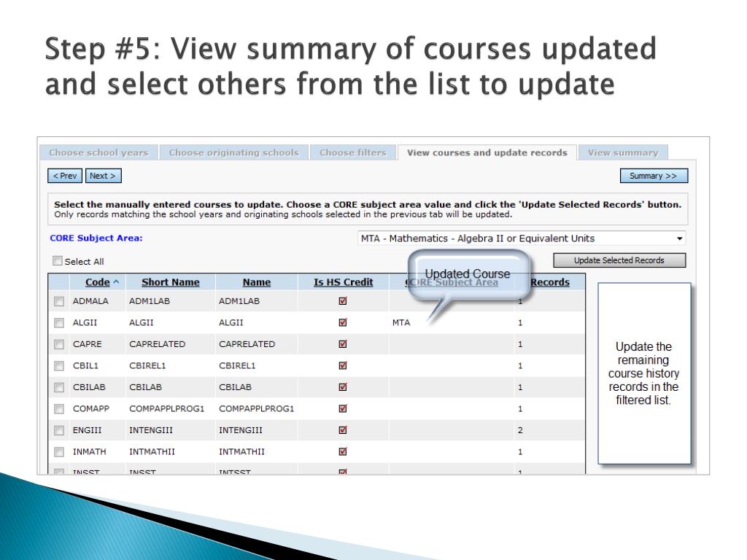Select the CAPRE row checkbox
747x560 pixels.
(59, 344)
